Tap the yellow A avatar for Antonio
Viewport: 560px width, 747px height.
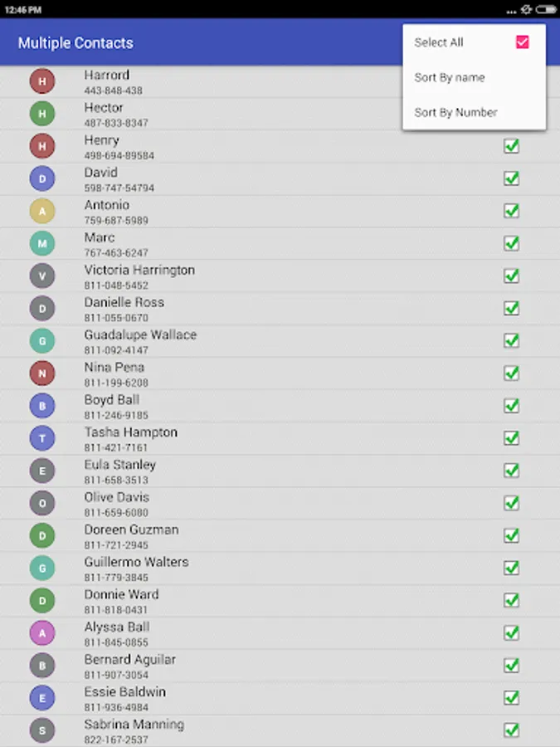[42, 211]
